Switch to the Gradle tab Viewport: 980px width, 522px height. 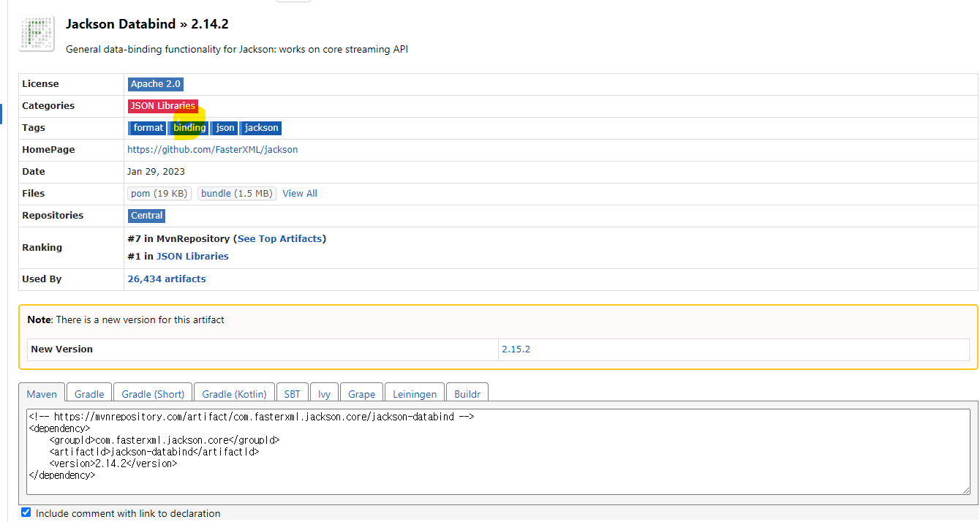[x=89, y=393]
